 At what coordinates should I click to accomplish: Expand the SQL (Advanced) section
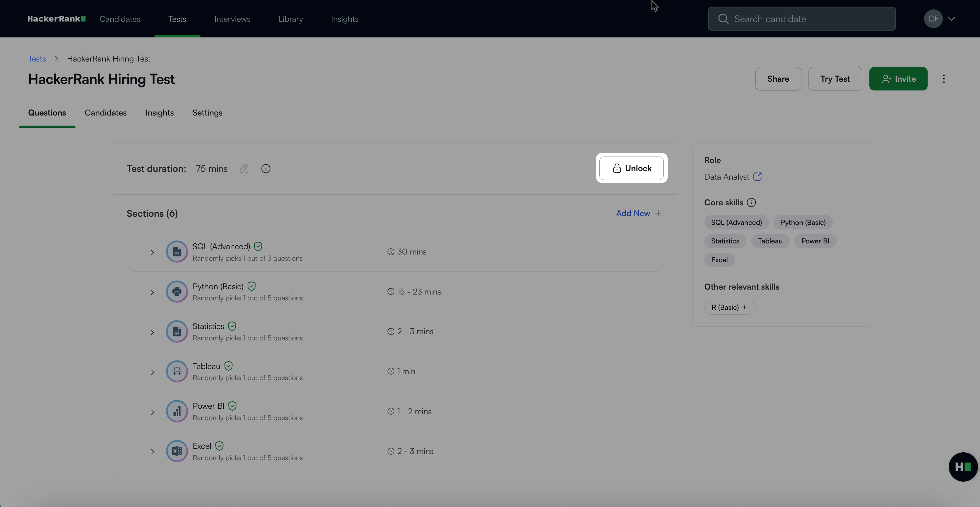coord(152,252)
